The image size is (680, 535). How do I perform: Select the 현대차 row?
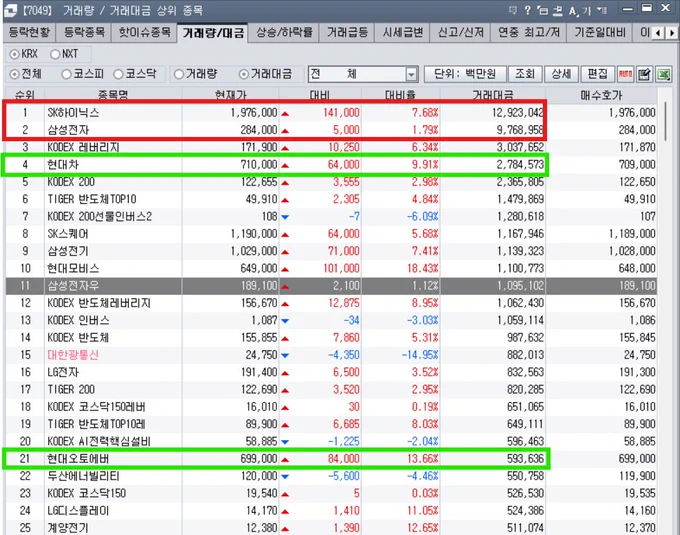331,165
